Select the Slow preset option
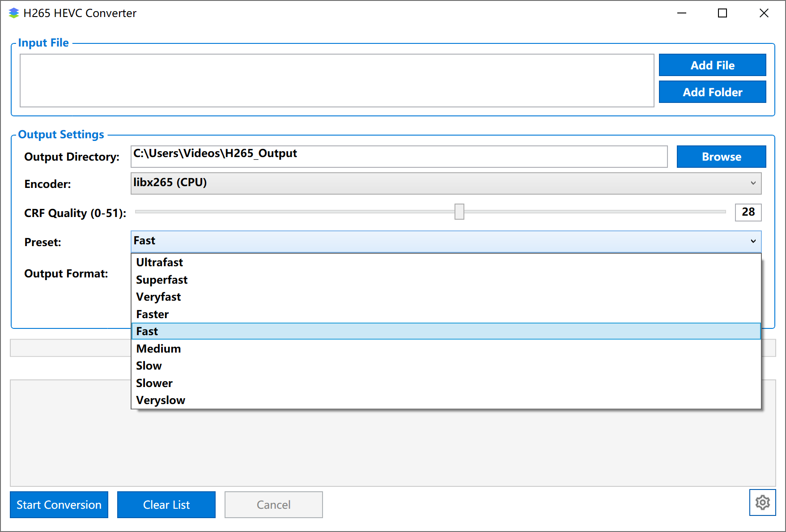Screen dimensions: 786x532 pyautogui.click(x=149, y=366)
